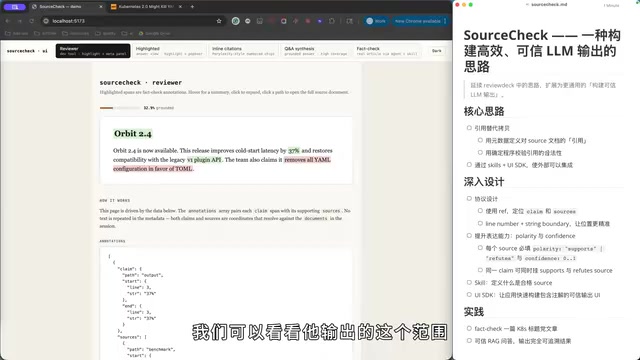The width and height of the screenshot is (640, 360).
Task: Check the polarity 与 confidence item
Action: point(469,236)
